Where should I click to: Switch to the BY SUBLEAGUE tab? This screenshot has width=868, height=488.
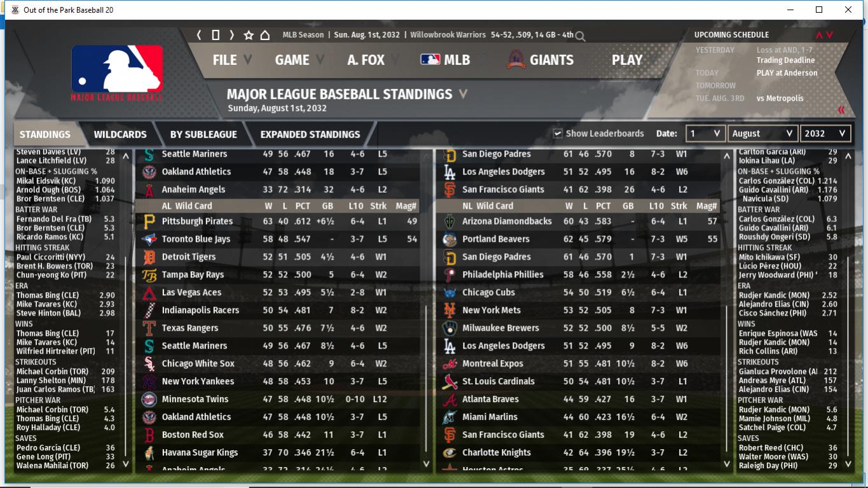[203, 134]
